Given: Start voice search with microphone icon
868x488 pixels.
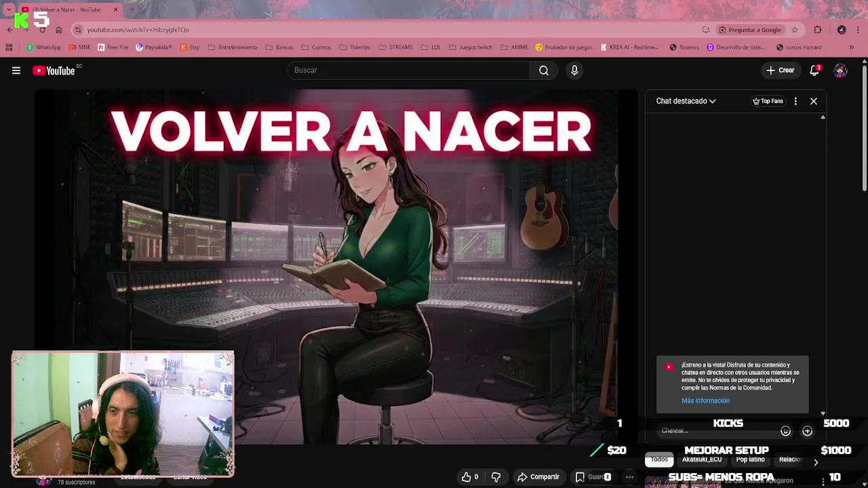Looking at the screenshot, I should pyautogui.click(x=574, y=70).
